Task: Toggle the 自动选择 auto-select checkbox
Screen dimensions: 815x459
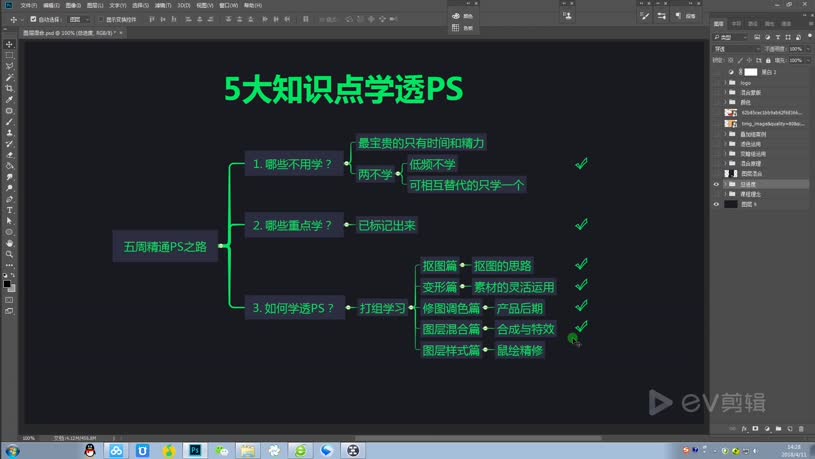Action: (33, 19)
